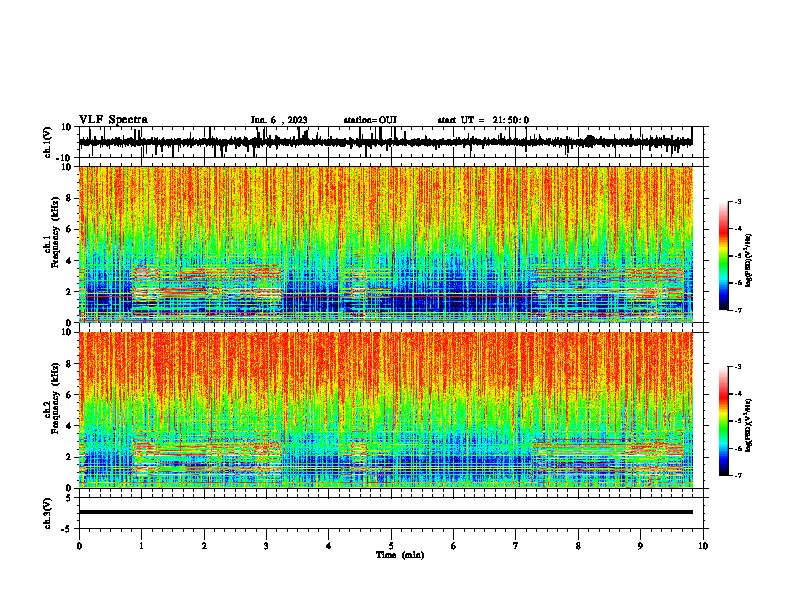Image resolution: width=792 pixels, height=612 pixels.
Task: Click the "VLF Spectra" title text
Action: coord(113,120)
